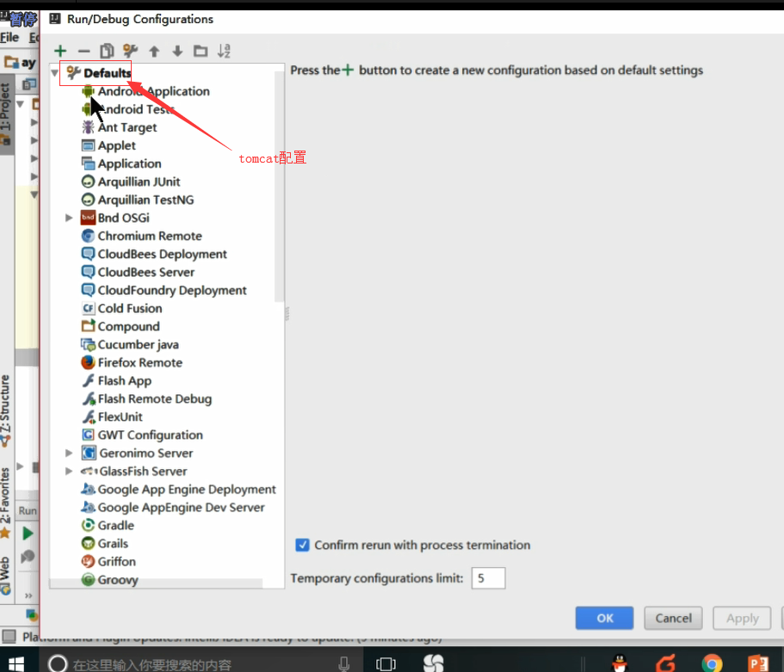This screenshot has width=784, height=672.
Task: Click the Flash App icon
Action: [x=88, y=380]
